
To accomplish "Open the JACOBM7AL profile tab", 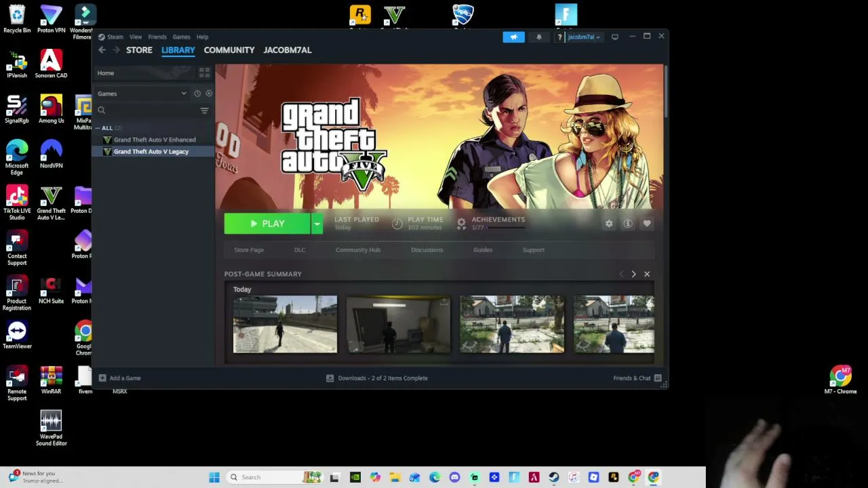I will (x=288, y=49).
